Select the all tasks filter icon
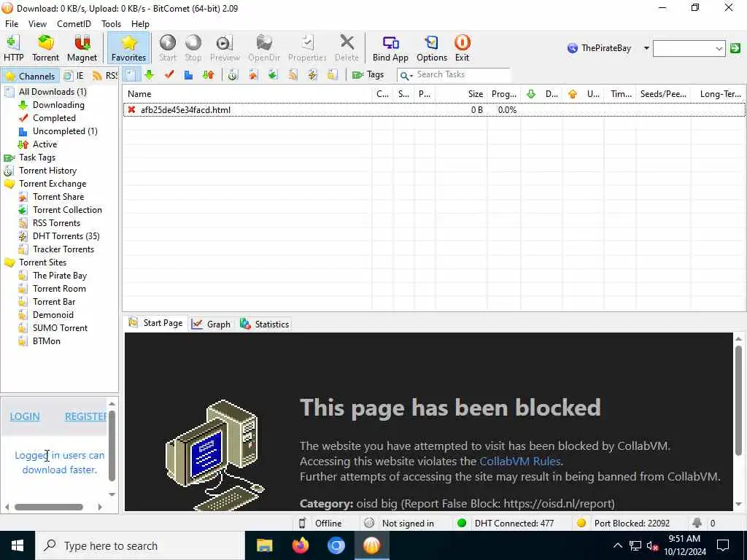 [x=130, y=75]
